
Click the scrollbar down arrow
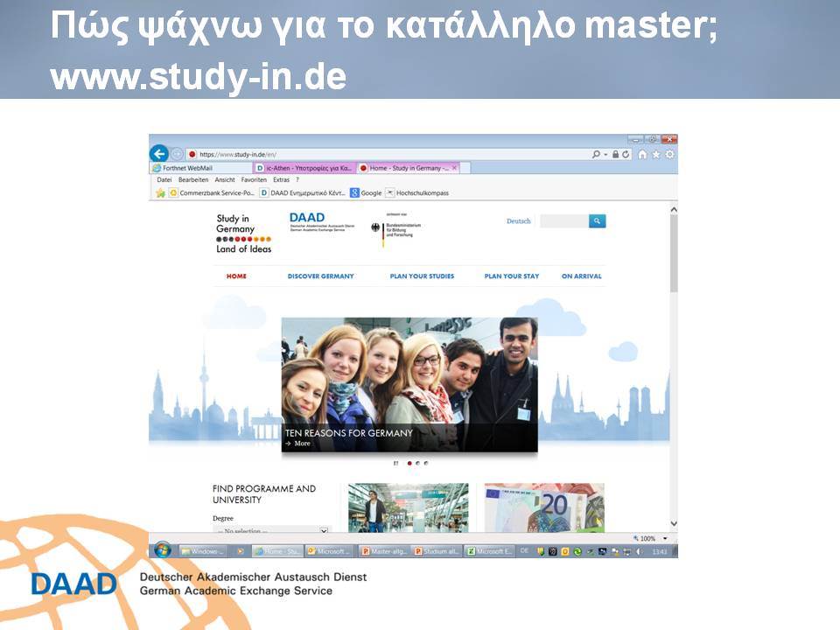pos(674,523)
